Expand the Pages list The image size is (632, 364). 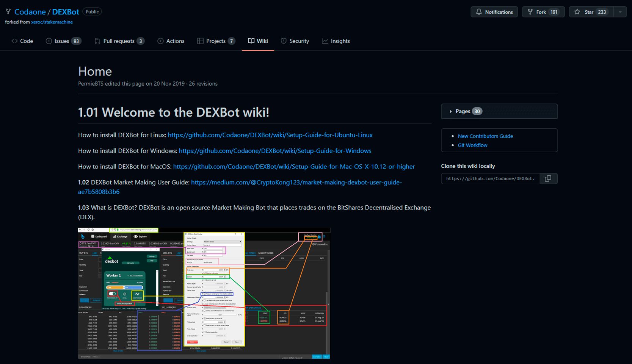pyautogui.click(x=499, y=111)
